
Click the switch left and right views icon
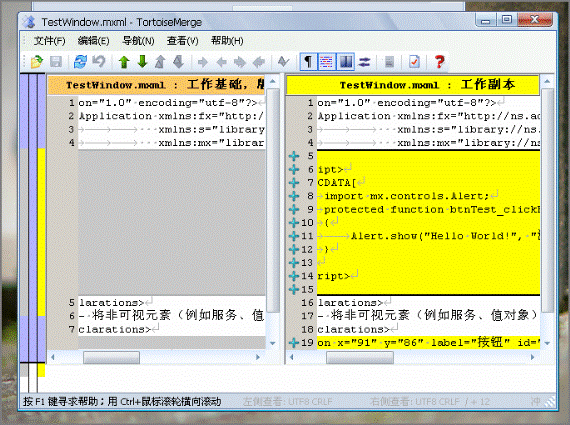coord(364,62)
